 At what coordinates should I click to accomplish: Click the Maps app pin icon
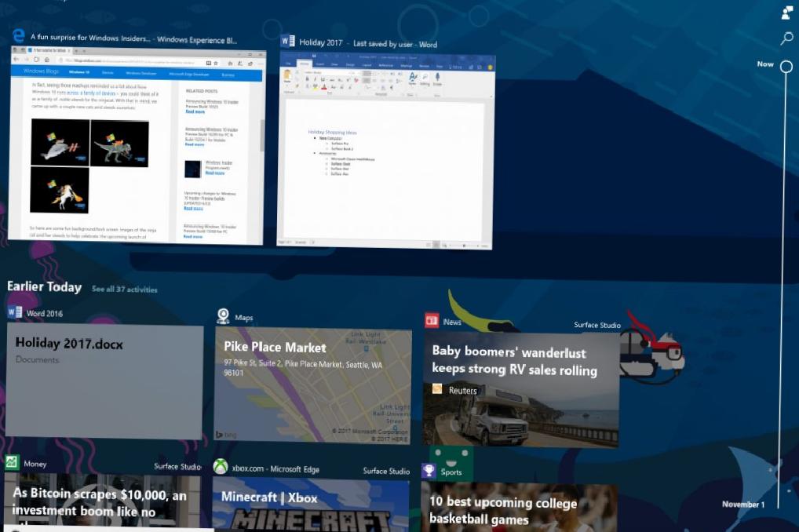click(223, 316)
